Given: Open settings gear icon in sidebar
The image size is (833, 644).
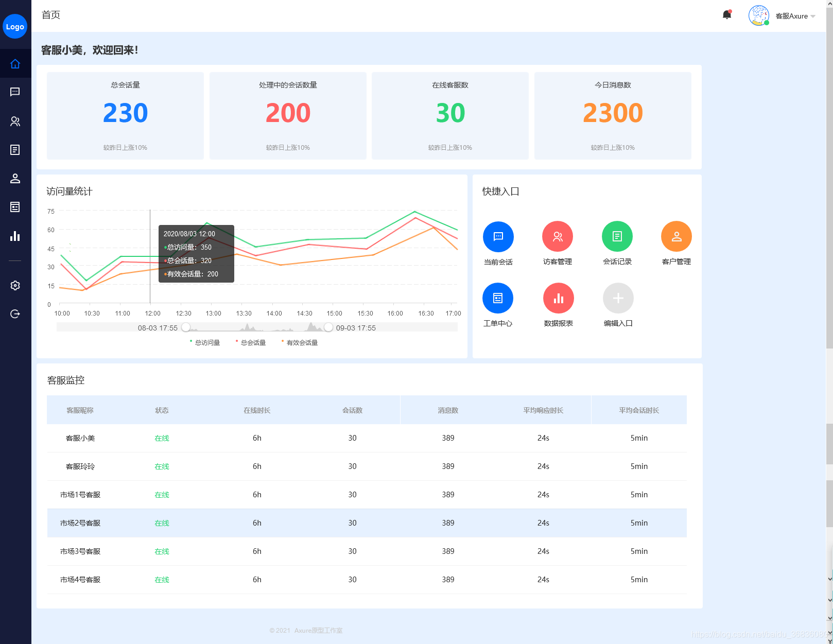Looking at the screenshot, I should (15, 285).
